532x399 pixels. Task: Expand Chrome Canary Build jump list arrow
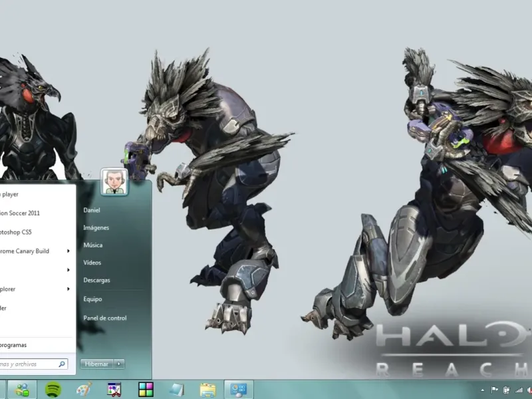pos(68,251)
